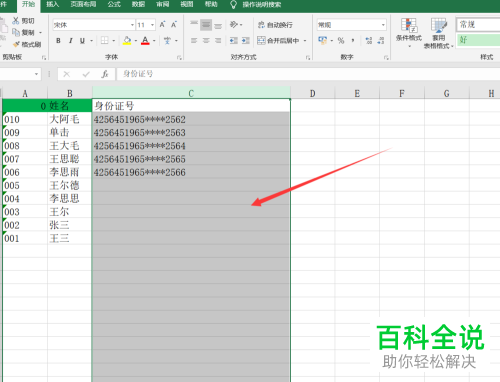Open the 审阅 (Review) tab
The image size is (500, 382).
162,4
